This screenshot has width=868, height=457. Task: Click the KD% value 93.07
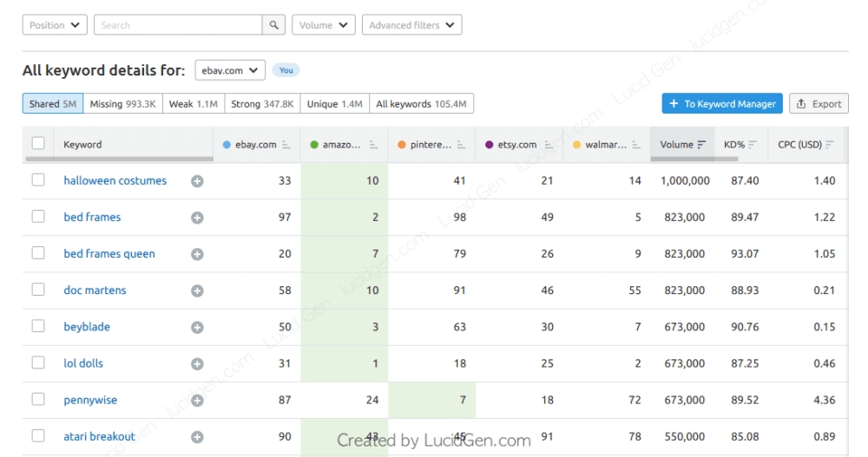(x=745, y=253)
